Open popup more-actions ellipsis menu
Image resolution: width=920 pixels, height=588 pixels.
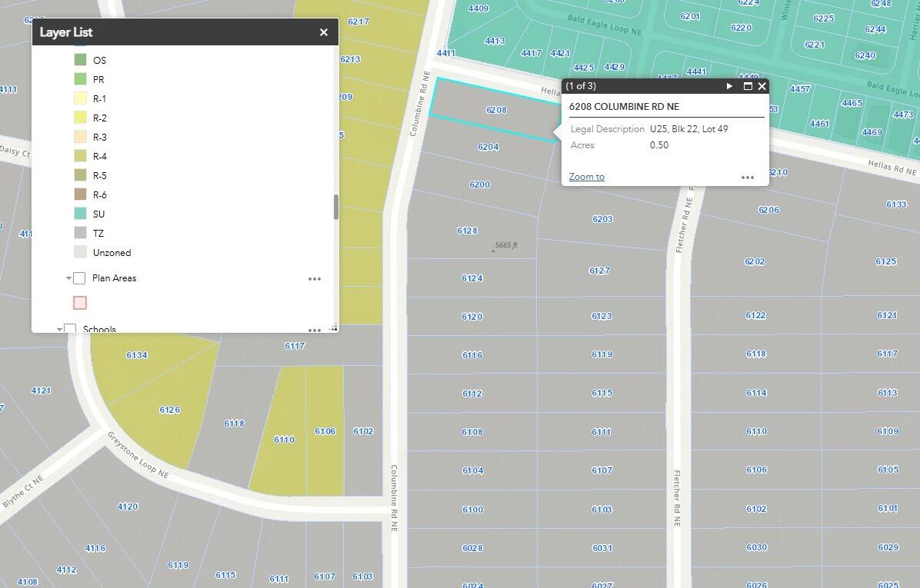[x=747, y=178]
